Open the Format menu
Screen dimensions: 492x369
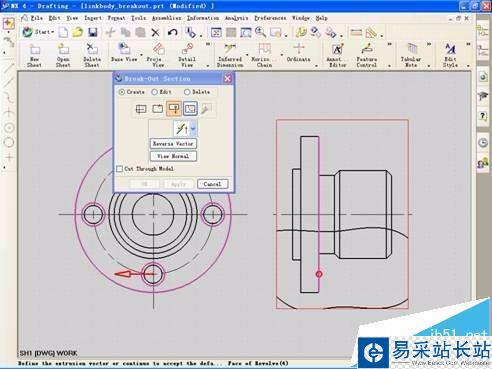116,18
